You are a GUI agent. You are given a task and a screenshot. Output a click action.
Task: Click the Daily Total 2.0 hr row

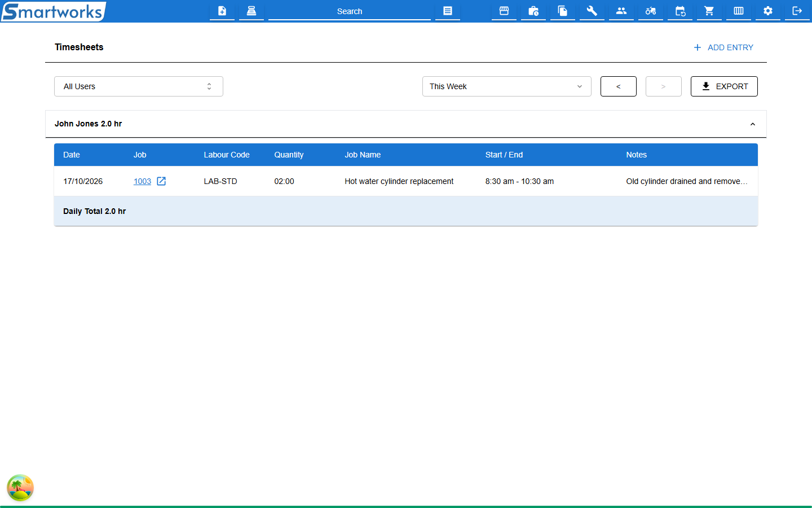[406, 211]
